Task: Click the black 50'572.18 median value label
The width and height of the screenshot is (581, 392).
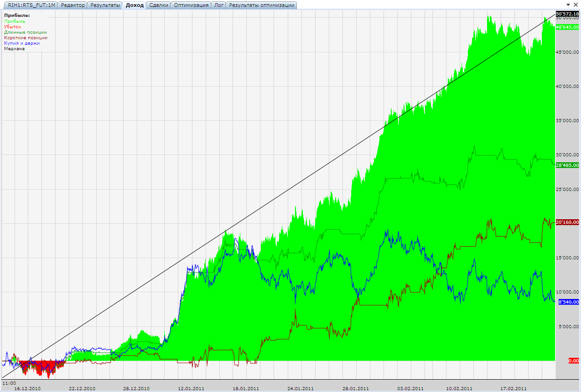Action: (x=567, y=14)
